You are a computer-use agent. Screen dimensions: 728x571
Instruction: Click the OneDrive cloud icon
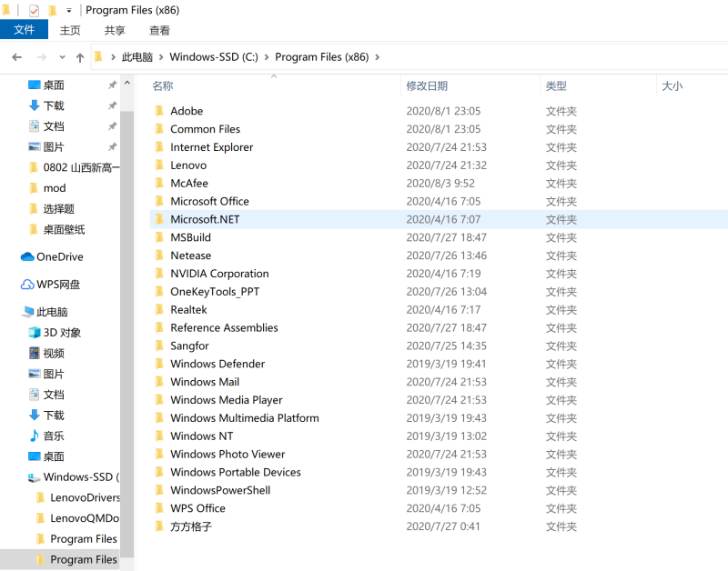pyautogui.click(x=27, y=256)
